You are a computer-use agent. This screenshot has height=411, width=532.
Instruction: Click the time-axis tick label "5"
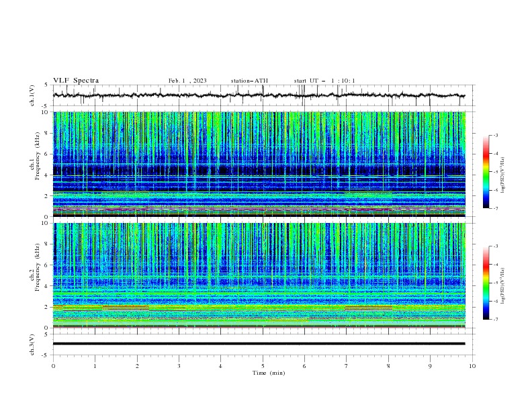[263, 366]
